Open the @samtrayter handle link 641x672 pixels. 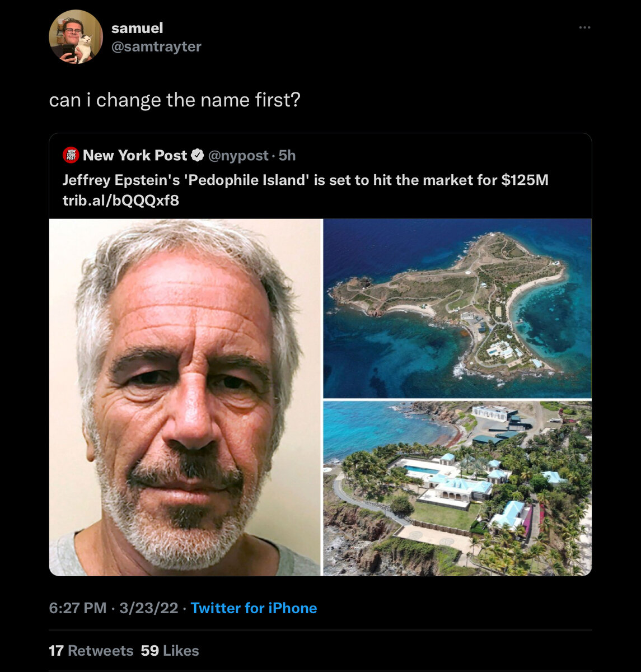tap(156, 46)
